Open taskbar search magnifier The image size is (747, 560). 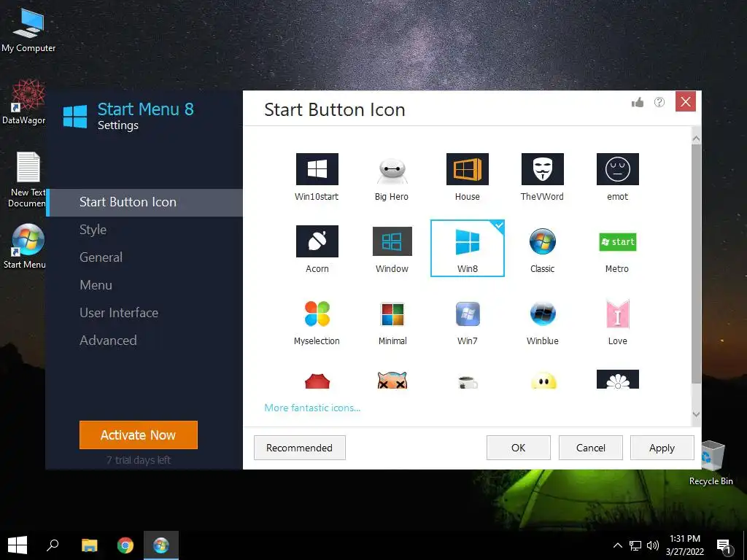coord(53,545)
